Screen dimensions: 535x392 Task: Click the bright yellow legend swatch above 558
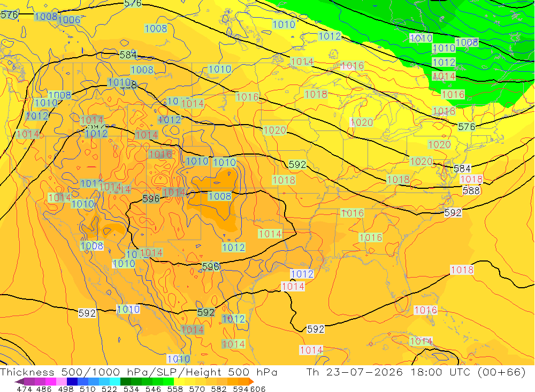point(179,381)
